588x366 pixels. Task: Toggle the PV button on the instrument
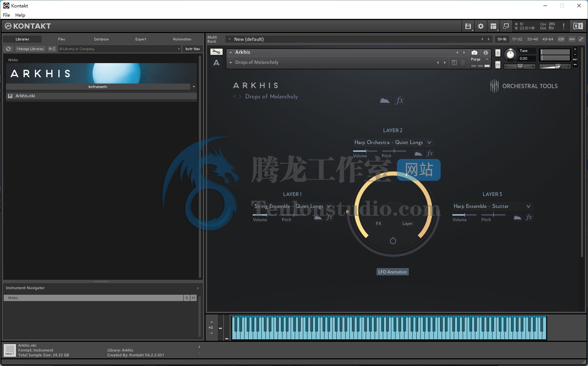[575, 65]
